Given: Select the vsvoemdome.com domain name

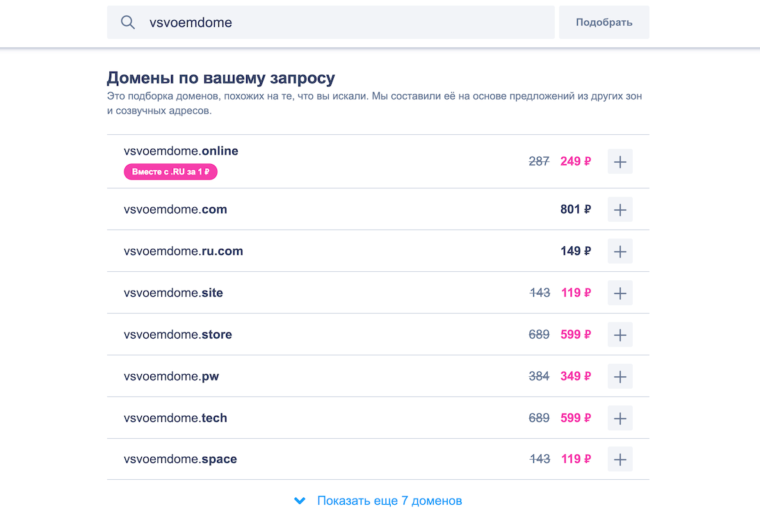Looking at the screenshot, I should pos(175,209).
